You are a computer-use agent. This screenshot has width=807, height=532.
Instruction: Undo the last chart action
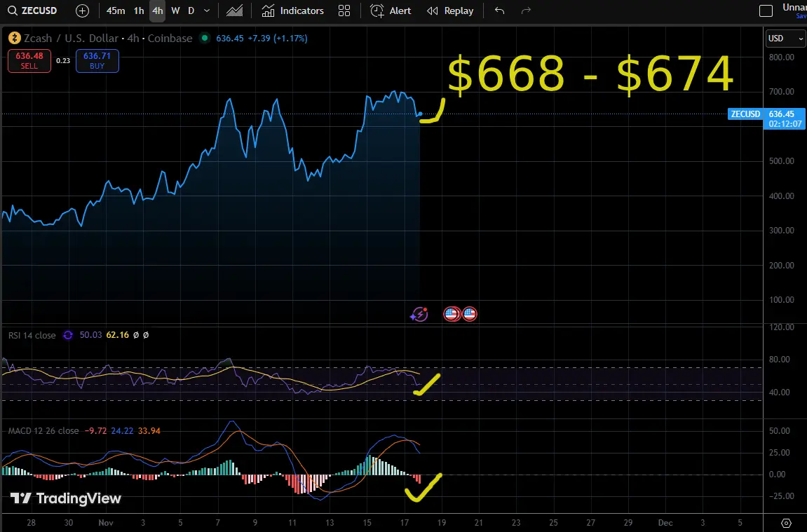tap(499, 11)
